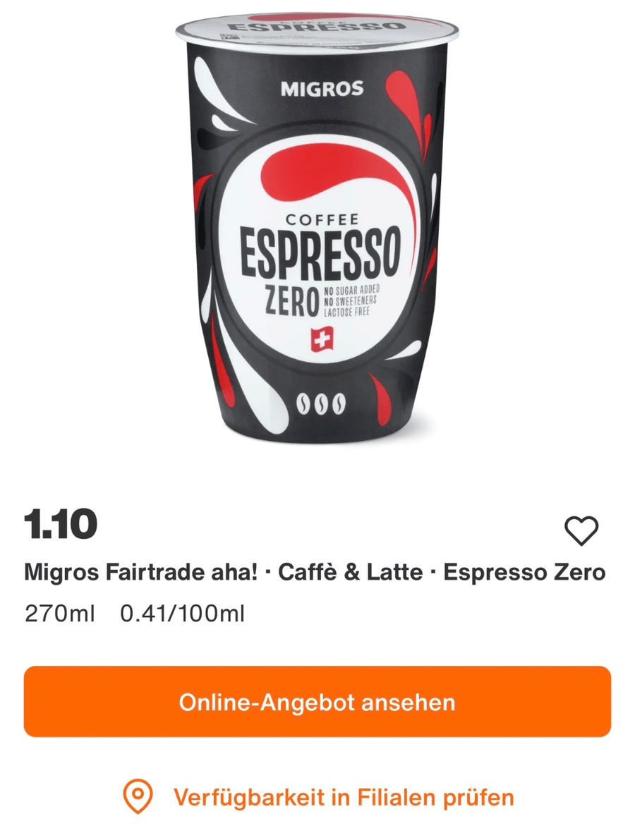Add product to favorites with heart icon
This screenshot has width=635, height=840.
581,531
